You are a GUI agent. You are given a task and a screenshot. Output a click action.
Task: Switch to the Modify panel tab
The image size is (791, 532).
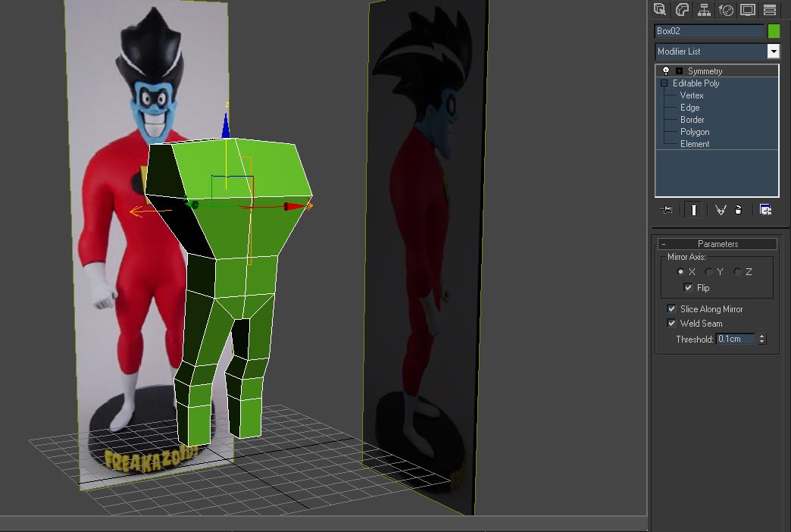[682, 10]
